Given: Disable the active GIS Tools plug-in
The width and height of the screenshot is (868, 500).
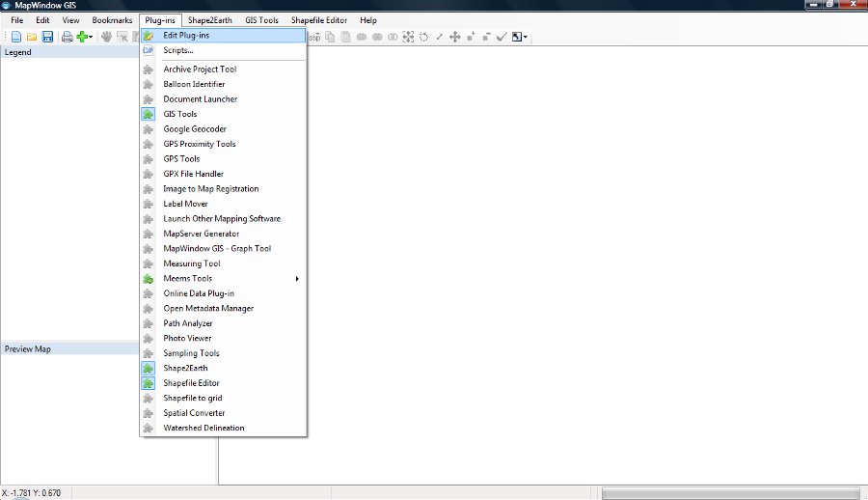Looking at the screenshot, I should pyautogui.click(x=223, y=114).
